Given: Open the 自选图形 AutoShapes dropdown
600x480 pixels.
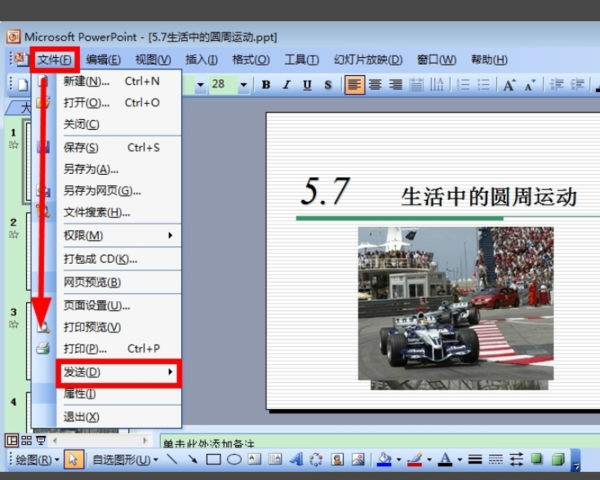Looking at the screenshot, I should pyautogui.click(x=124, y=460).
